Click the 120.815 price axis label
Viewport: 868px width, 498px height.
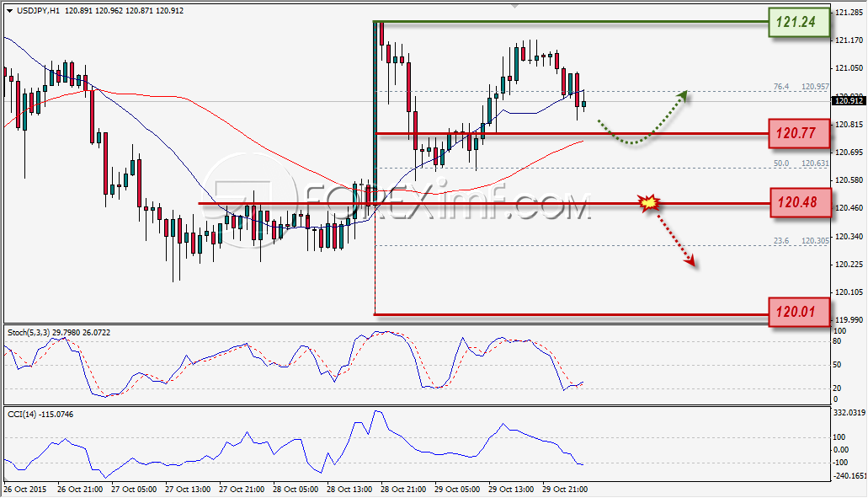pyautogui.click(x=849, y=124)
